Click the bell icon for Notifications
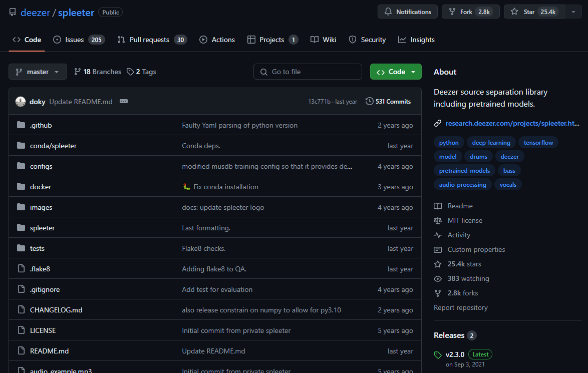The width and height of the screenshot is (588, 373). pyautogui.click(x=388, y=12)
